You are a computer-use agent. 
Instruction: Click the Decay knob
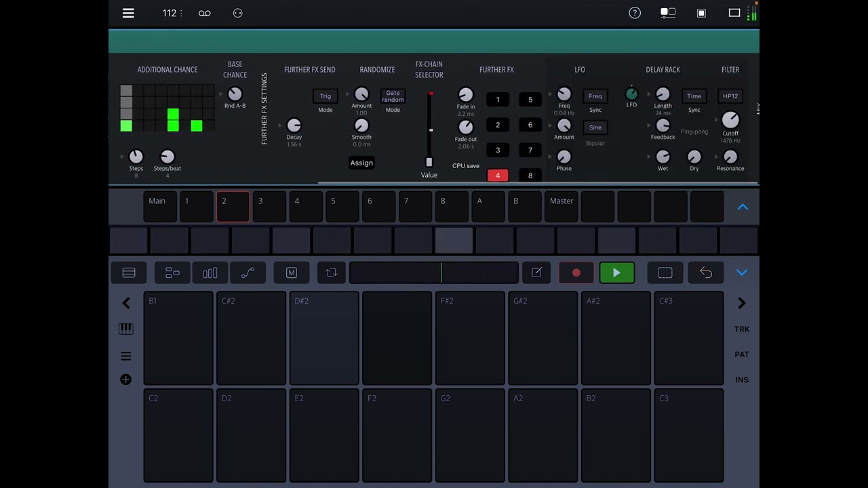294,125
